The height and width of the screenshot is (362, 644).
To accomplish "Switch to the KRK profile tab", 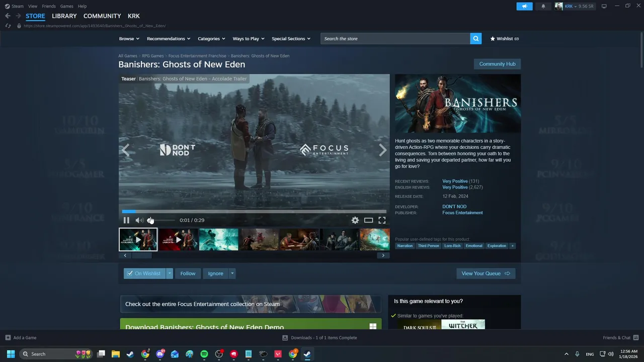I will tap(134, 16).
